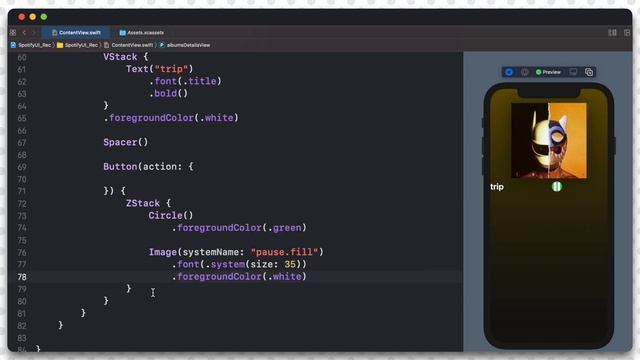Go back with the left chevron arrow

pos(24,32)
